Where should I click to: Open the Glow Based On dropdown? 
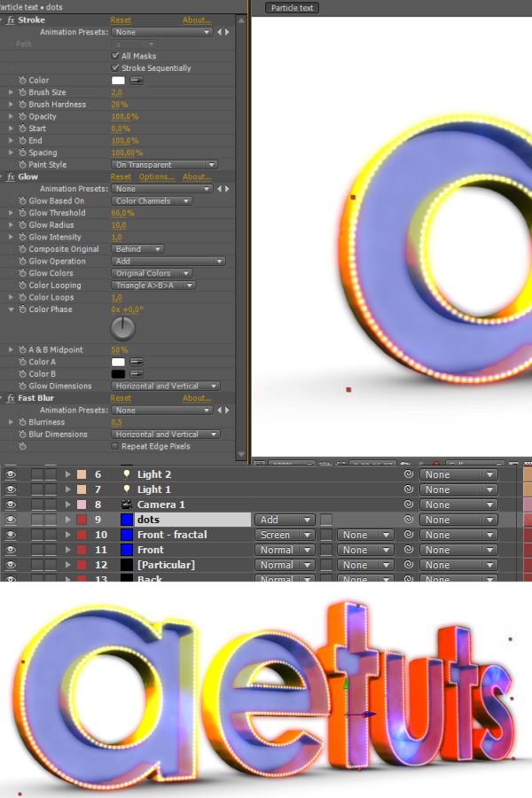pyautogui.click(x=152, y=201)
